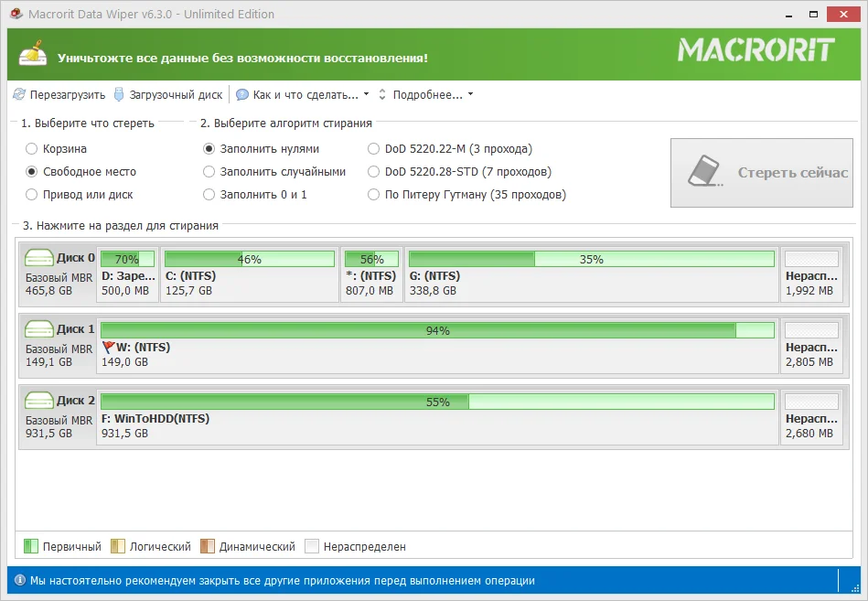This screenshot has width=868, height=601.
Task: Click the 149,0 GB partition size text
Action: point(124,362)
